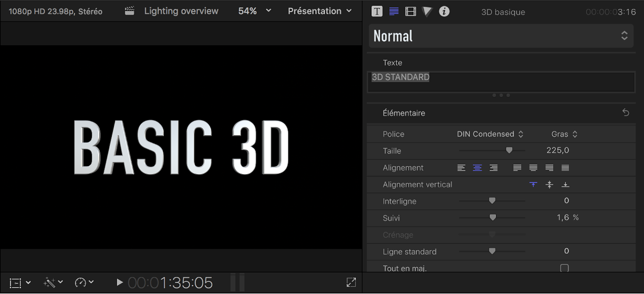
Task: Open the Gras font style dropdown
Action: pos(564,134)
